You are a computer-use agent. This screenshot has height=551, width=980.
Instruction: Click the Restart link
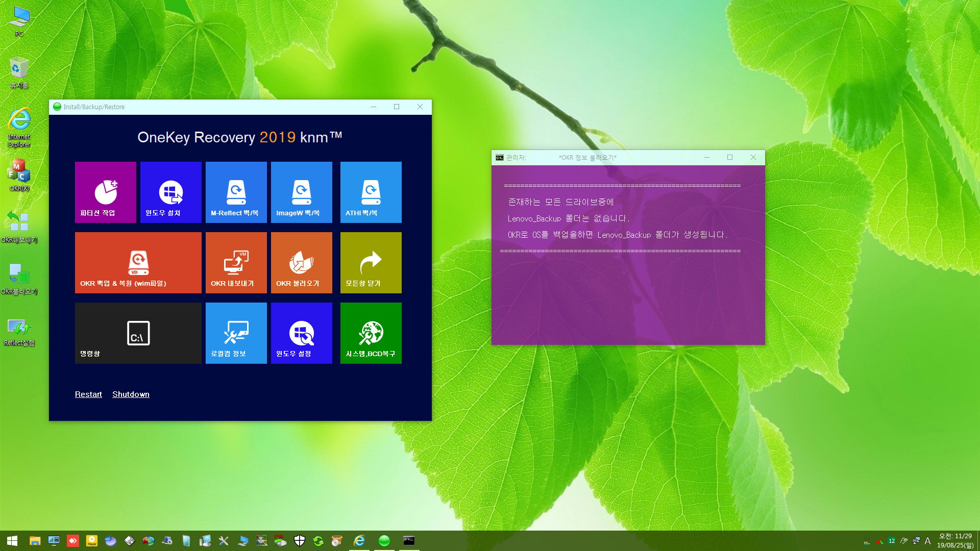tap(88, 394)
